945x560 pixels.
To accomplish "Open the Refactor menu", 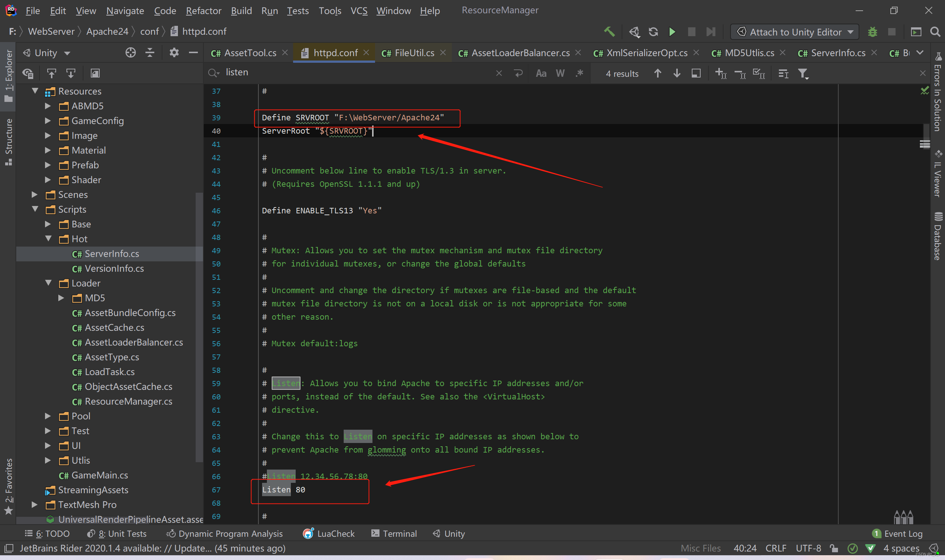I will (x=203, y=11).
